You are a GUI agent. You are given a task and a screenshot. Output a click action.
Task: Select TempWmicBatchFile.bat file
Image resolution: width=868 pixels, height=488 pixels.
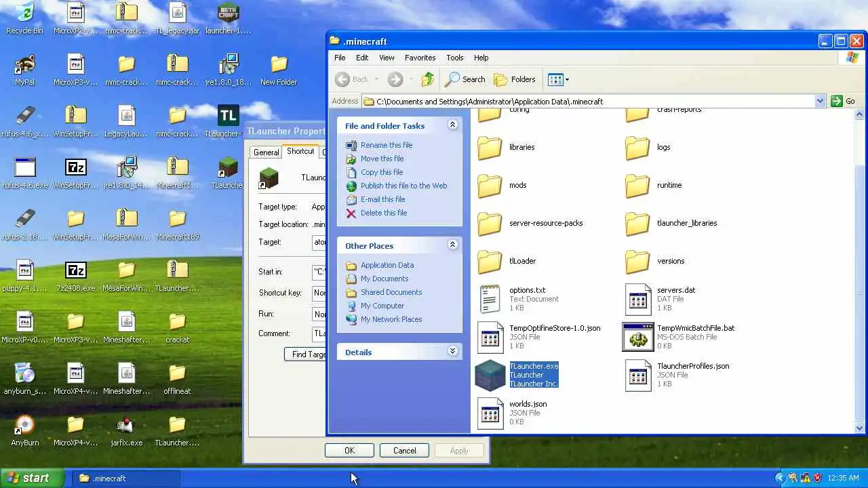[x=679, y=337]
